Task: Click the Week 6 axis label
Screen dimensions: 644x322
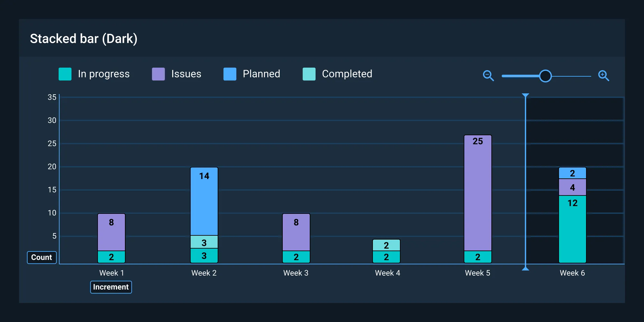Action: point(572,273)
